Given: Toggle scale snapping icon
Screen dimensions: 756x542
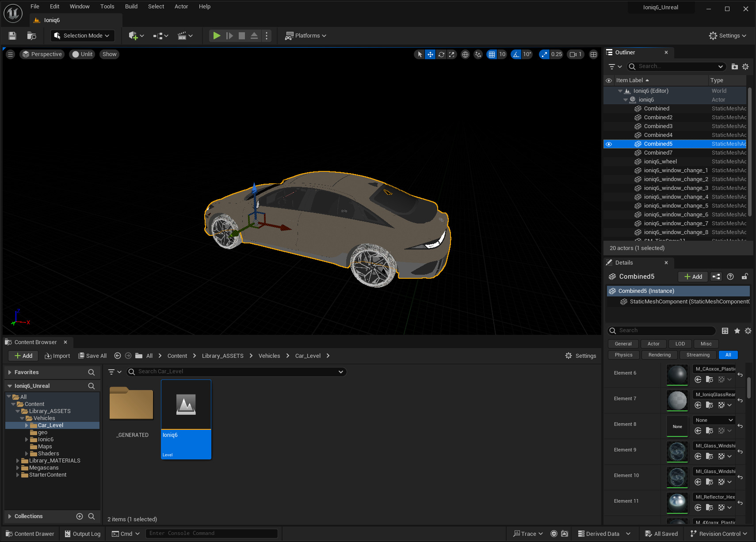Looking at the screenshot, I should coord(544,54).
